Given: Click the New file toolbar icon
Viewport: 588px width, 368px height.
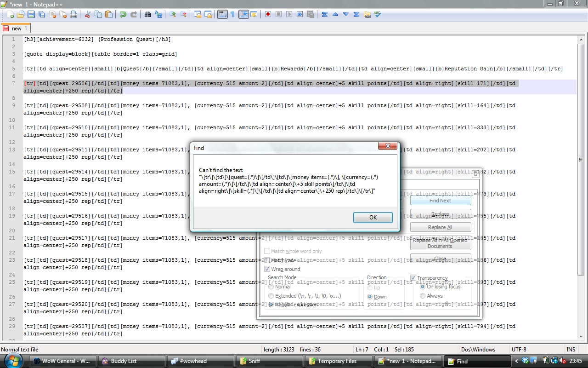Looking at the screenshot, I should (10, 15).
